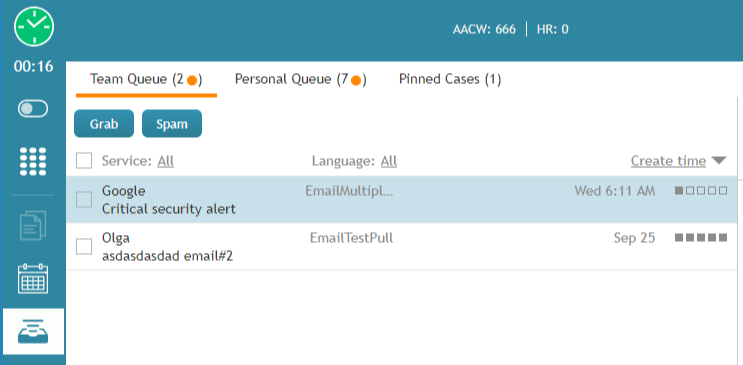Open the Service All filter dropdown
Viewport: 743px width, 365px height.
(x=165, y=161)
